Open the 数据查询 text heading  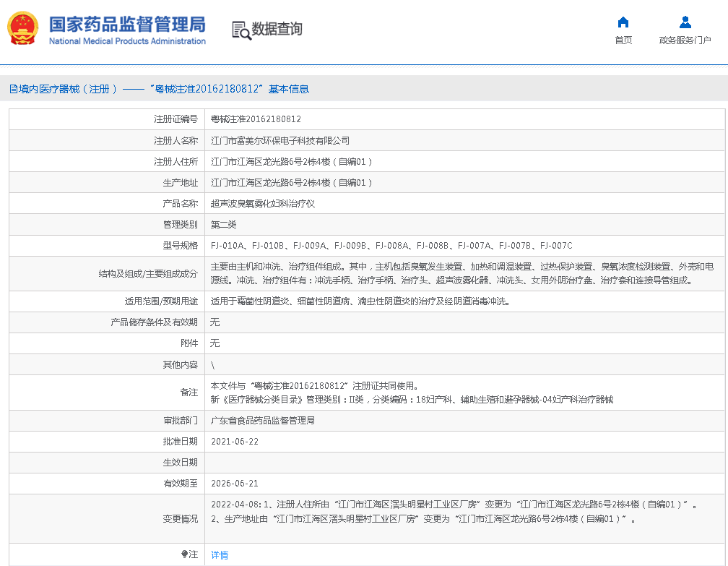click(x=277, y=30)
